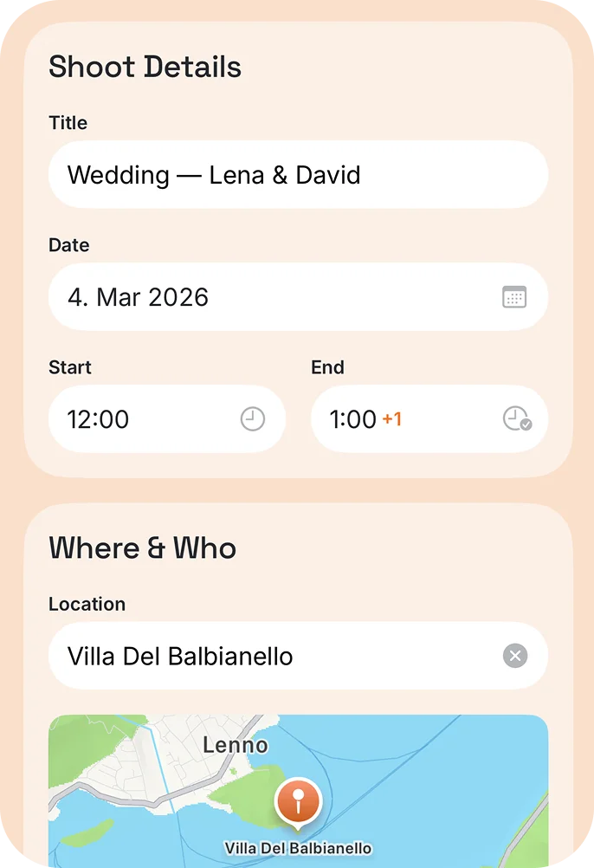Click the Wedding — Lena & David title field

click(298, 175)
